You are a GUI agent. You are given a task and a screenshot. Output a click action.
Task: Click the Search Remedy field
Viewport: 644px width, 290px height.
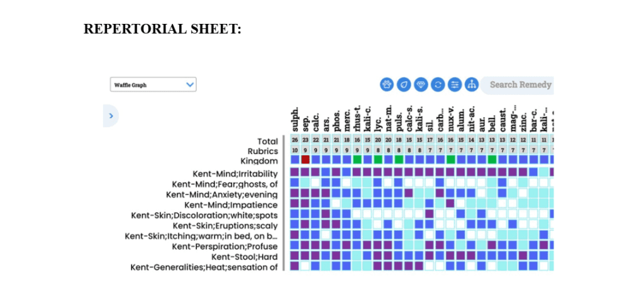click(x=519, y=84)
